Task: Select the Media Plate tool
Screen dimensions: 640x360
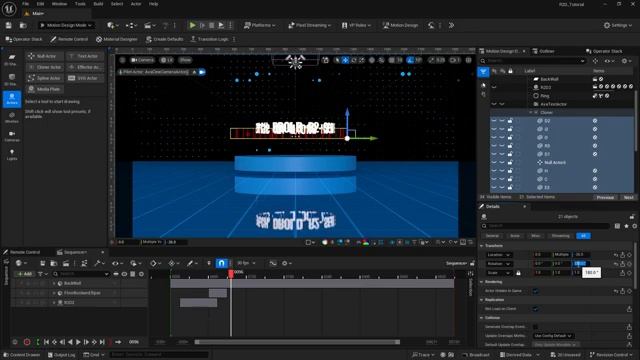Action: tap(45, 89)
